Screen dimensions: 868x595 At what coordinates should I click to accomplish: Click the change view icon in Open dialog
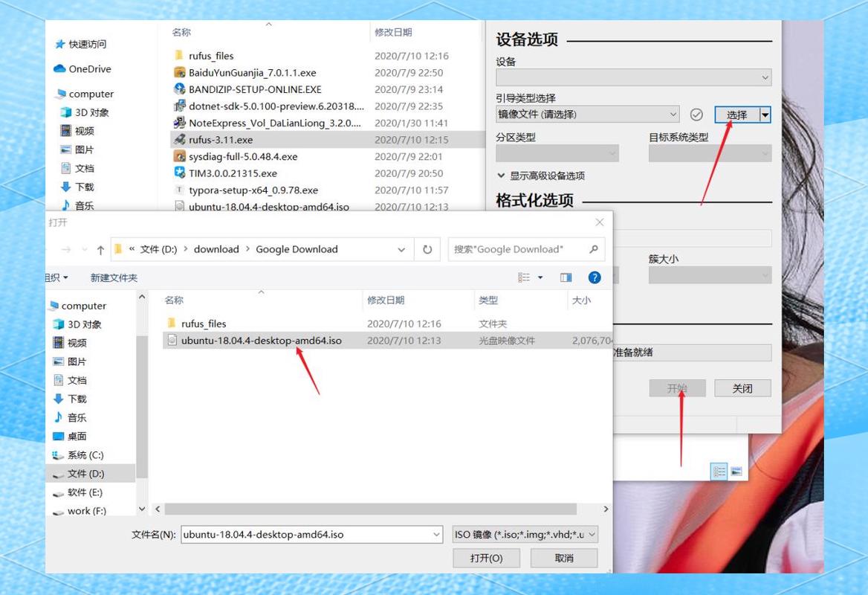(524, 277)
